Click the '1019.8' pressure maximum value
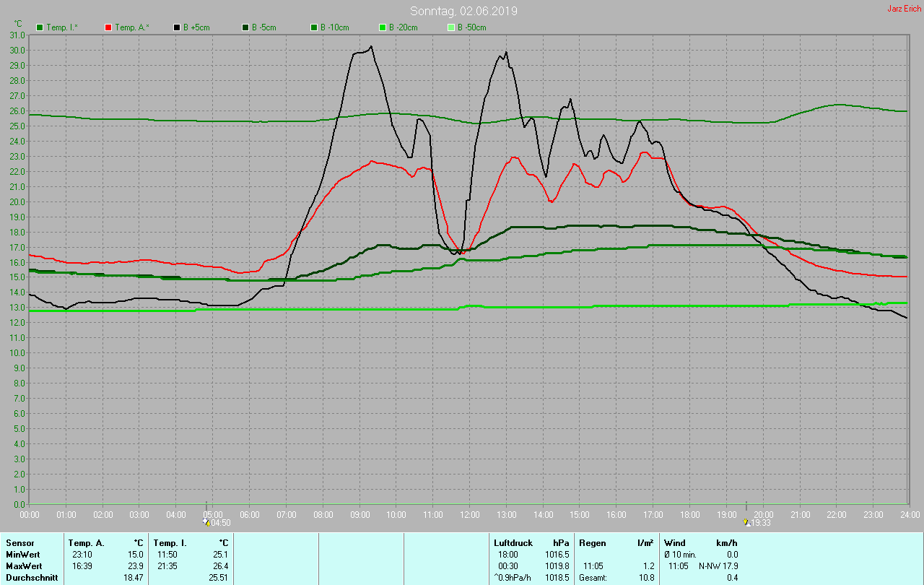The height and width of the screenshot is (585, 924). coord(557,565)
